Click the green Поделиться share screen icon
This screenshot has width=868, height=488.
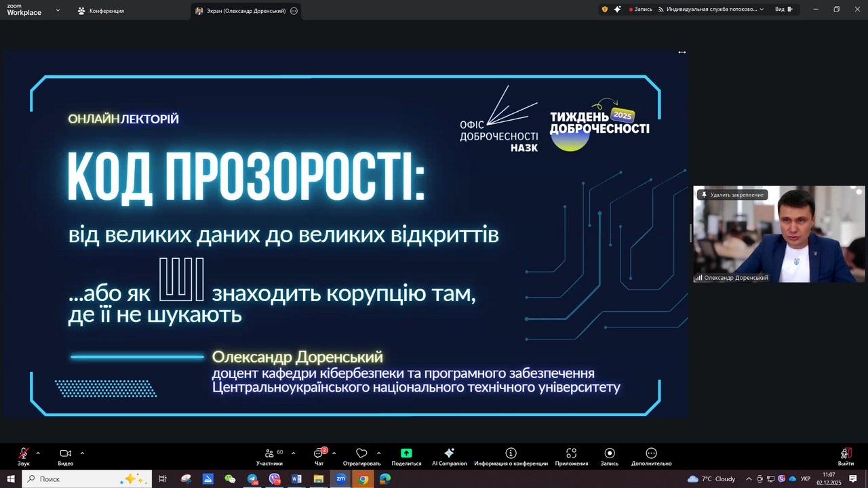click(x=406, y=454)
